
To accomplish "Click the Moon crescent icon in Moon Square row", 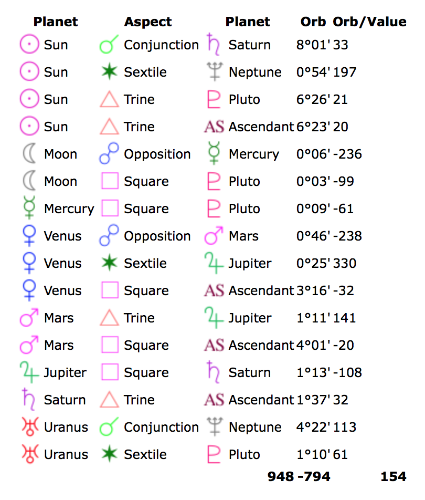I will pyautogui.click(x=29, y=181).
